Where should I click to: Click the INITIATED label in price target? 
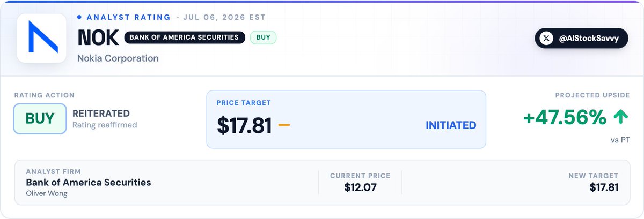click(x=451, y=125)
